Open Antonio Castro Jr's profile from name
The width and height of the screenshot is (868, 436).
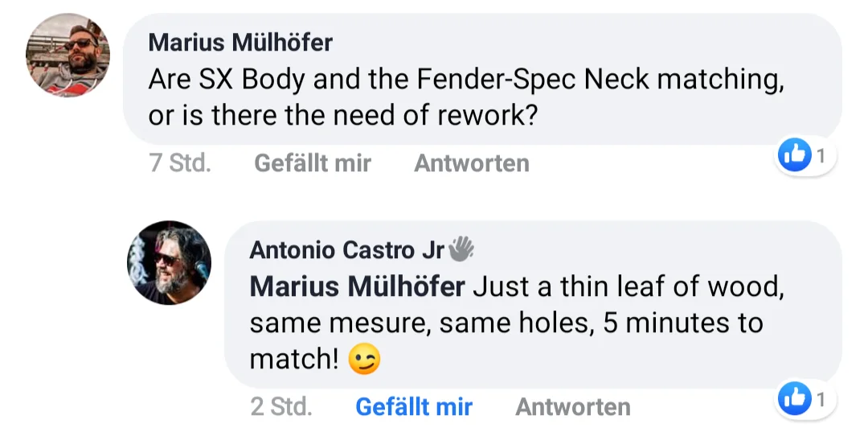[346, 250]
